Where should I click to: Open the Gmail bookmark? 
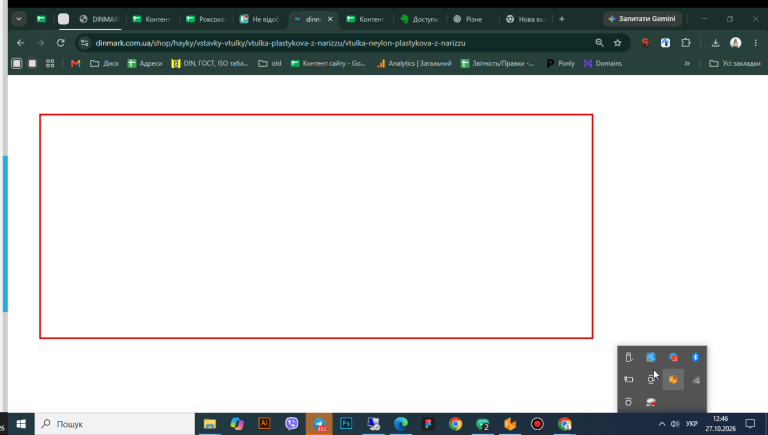click(x=75, y=63)
